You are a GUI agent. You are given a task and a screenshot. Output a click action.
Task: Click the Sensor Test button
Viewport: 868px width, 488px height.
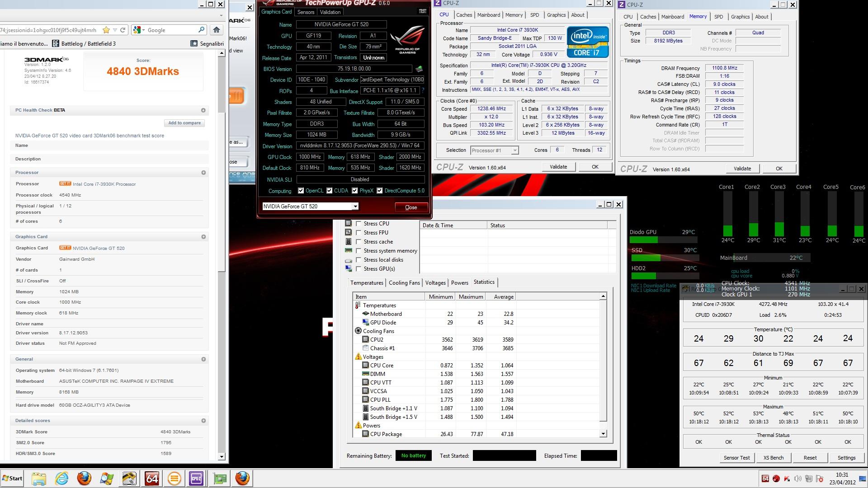pyautogui.click(x=736, y=458)
